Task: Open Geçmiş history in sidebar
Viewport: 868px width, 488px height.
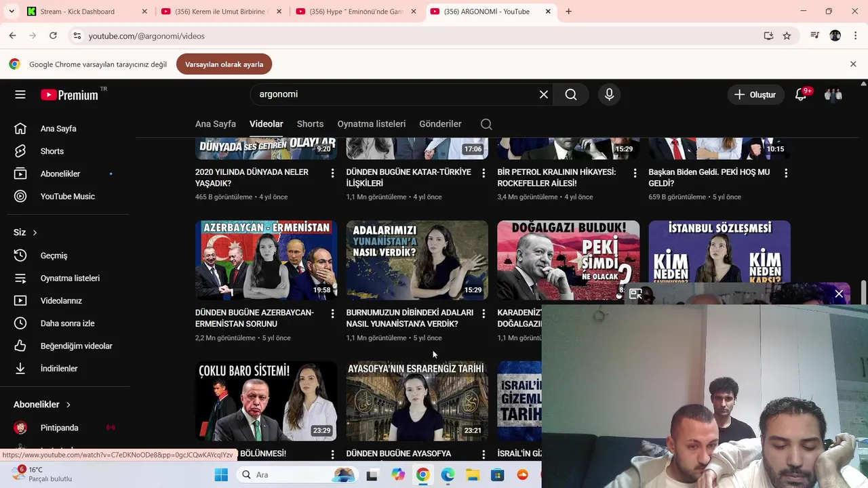Action: (x=65, y=256)
